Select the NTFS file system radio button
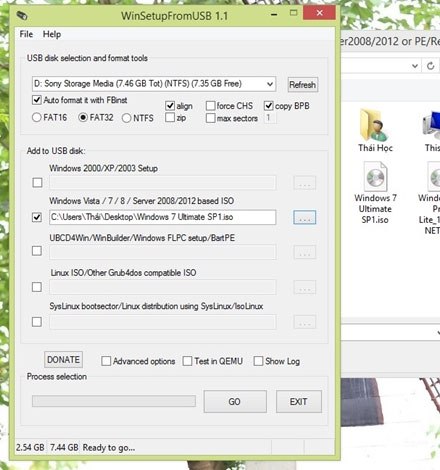The width and height of the screenshot is (440, 470). tap(126, 118)
